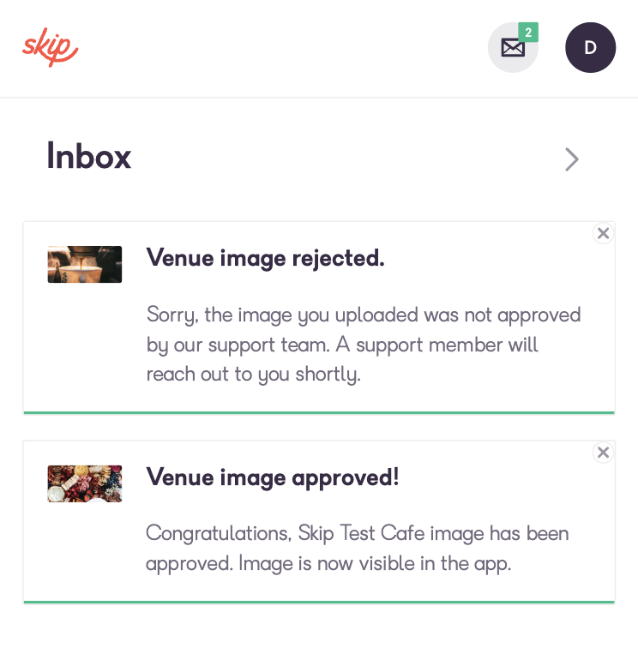Open the D user avatar menu
The width and height of the screenshot is (638, 672).
coord(590,48)
